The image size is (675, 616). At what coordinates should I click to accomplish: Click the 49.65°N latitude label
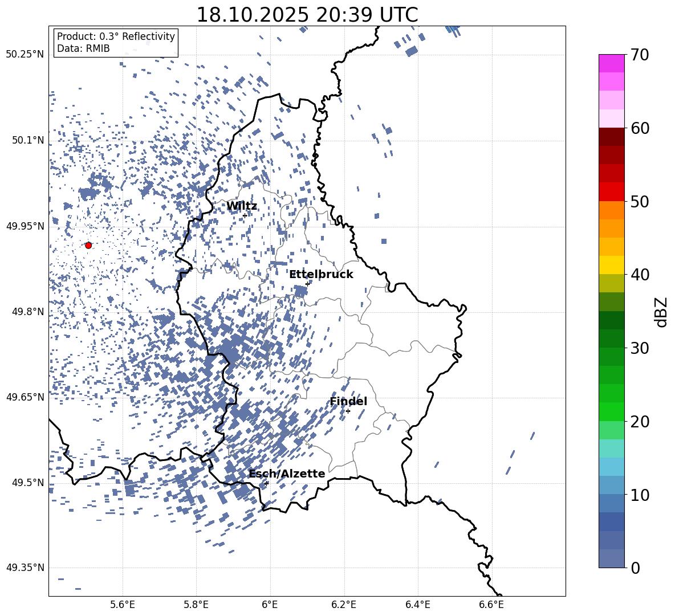coord(25,397)
